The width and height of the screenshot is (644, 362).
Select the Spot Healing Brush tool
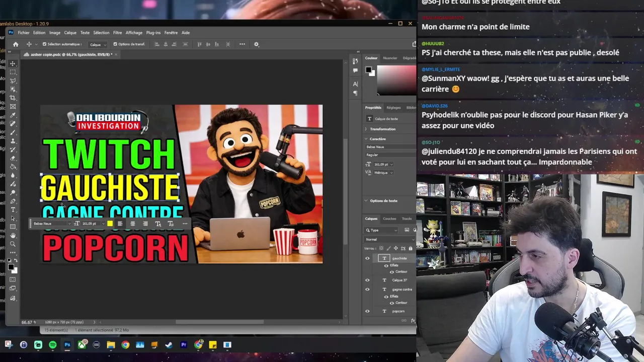(13, 124)
